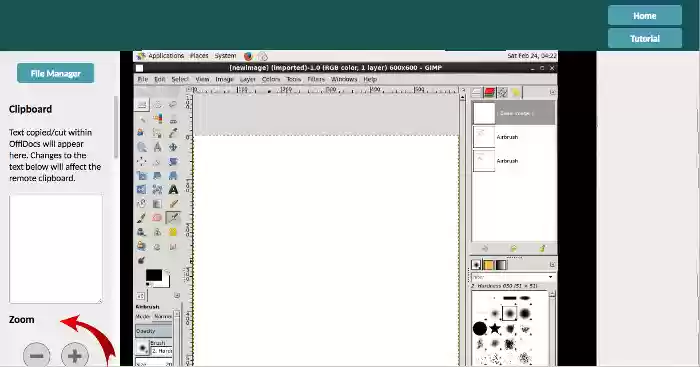The width and height of the screenshot is (700, 367).
Task: Select the Airbrush tool
Action: (173, 218)
